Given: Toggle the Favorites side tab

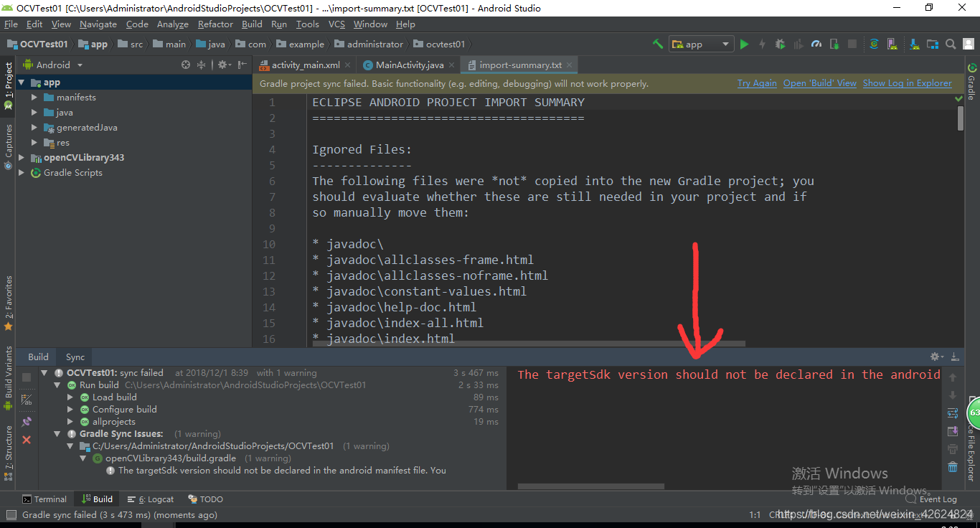Looking at the screenshot, I should coord(8,303).
